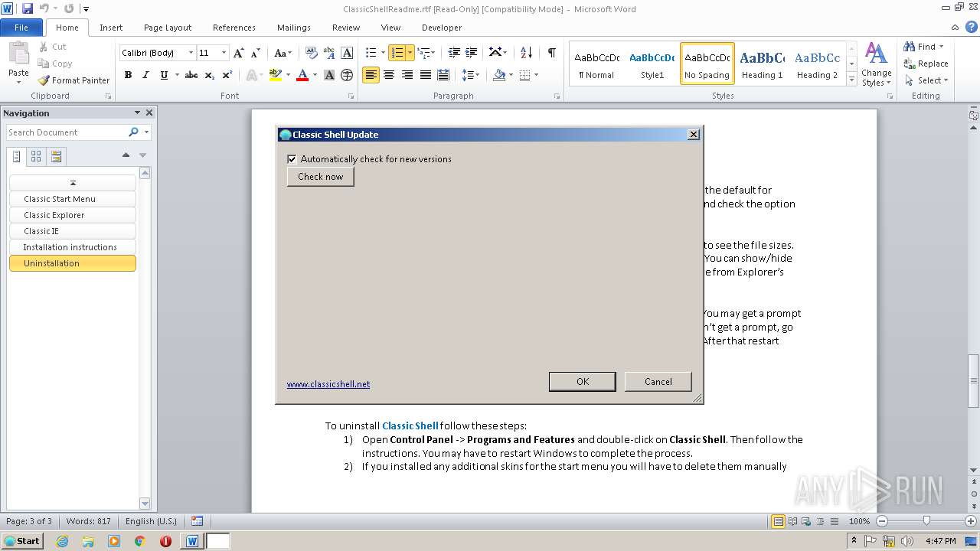Apply Subscript formatting
The image size is (980, 551).
pyautogui.click(x=210, y=75)
